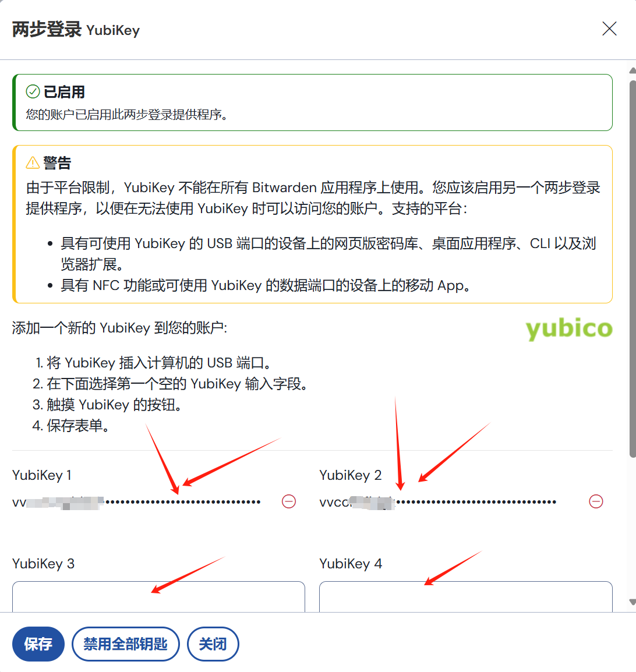Click the 警告 warning heading
636x672 pixels.
tap(57, 163)
